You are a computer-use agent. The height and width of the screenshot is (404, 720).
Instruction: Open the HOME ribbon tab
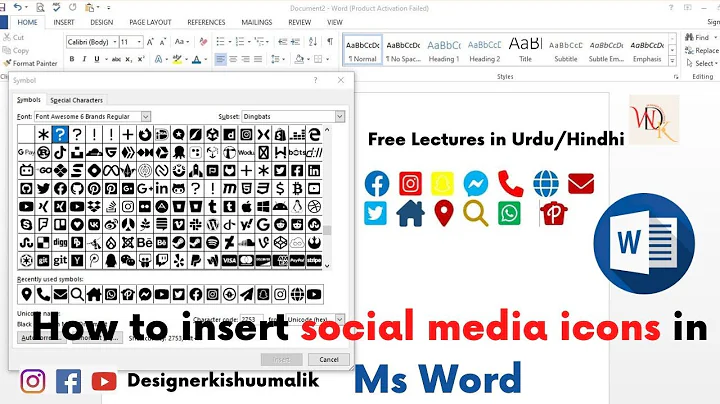27,22
